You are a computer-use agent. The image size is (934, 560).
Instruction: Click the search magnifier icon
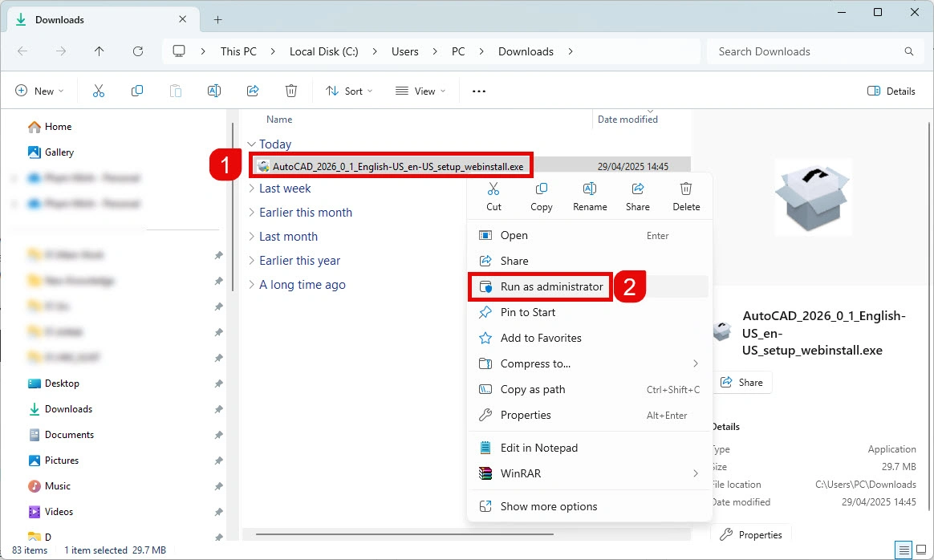[909, 51]
